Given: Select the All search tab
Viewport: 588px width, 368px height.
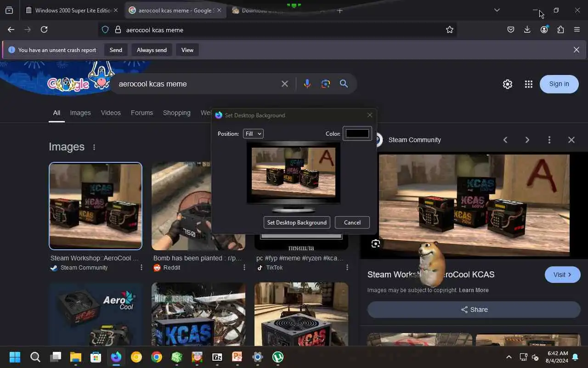Looking at the screenshot, I should [57, 113].
